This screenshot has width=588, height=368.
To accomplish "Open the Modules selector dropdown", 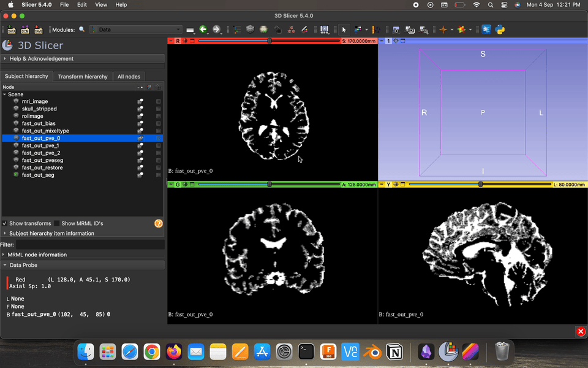I will pyautogui.click(x=136, y=29).
